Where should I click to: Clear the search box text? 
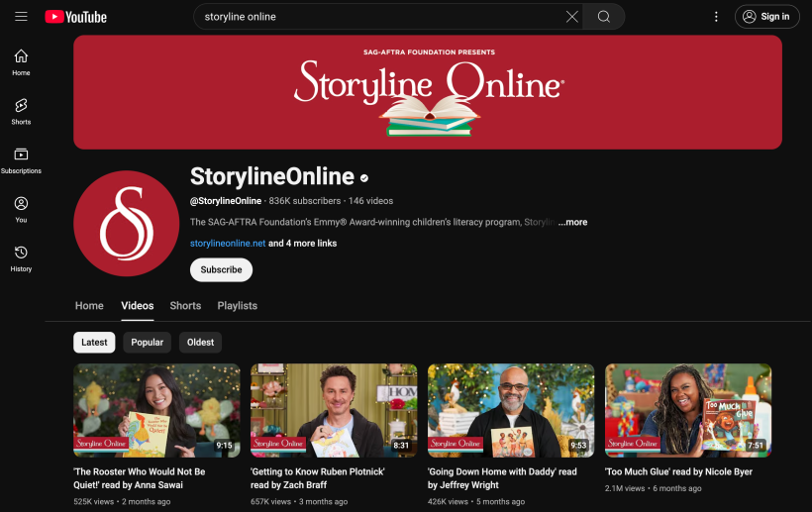point(572,17)
